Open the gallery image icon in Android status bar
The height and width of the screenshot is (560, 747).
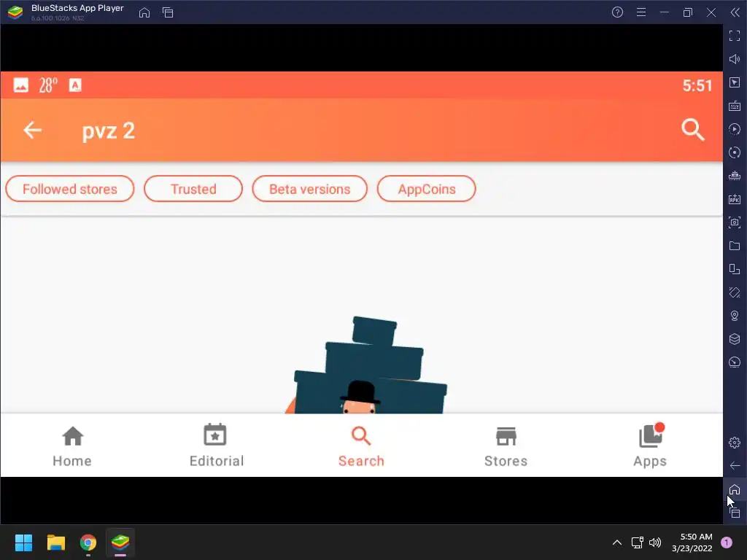(21, 85)
